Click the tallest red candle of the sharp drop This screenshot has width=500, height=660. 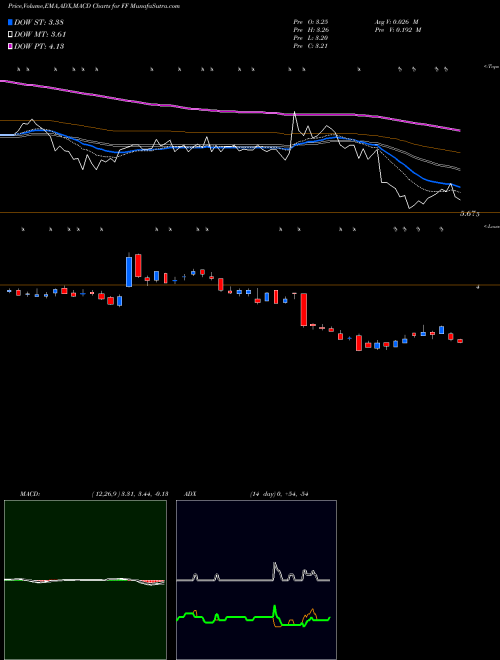[303, 309]
